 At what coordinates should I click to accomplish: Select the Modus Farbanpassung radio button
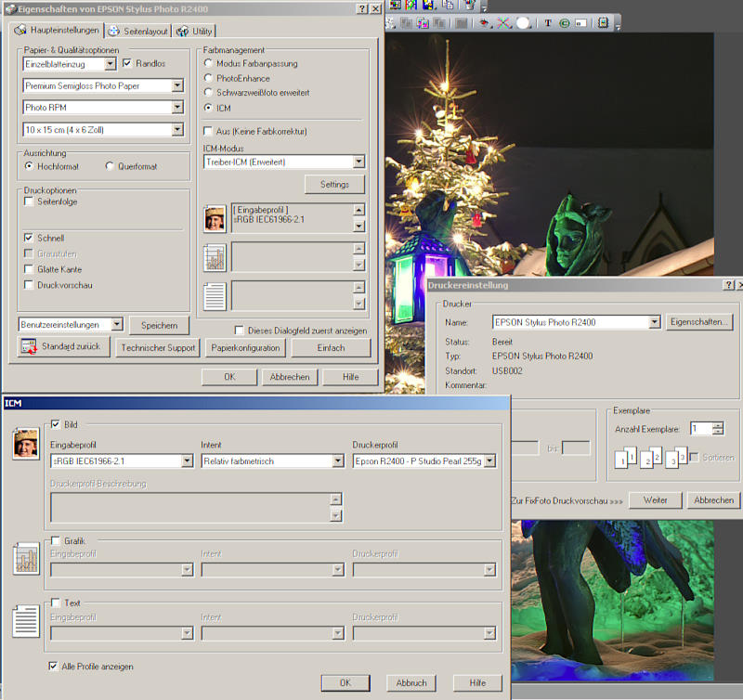click(x=208, y=63)
